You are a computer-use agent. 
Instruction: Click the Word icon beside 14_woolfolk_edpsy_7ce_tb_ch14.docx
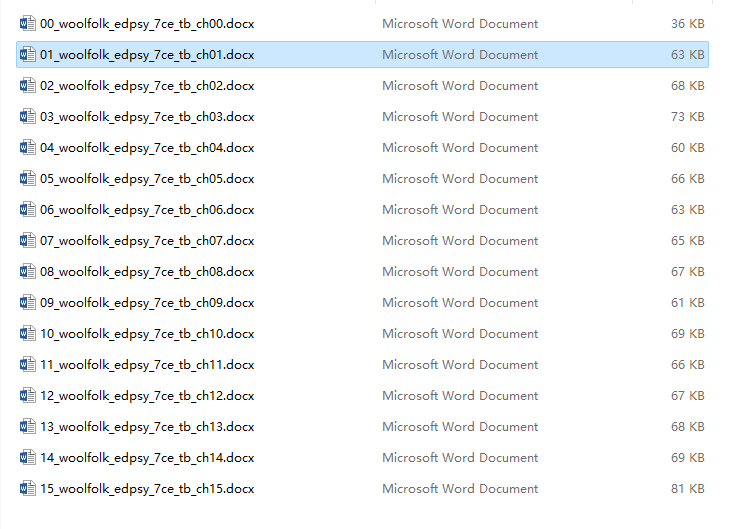pyautogui.click(x=27, y=457)
